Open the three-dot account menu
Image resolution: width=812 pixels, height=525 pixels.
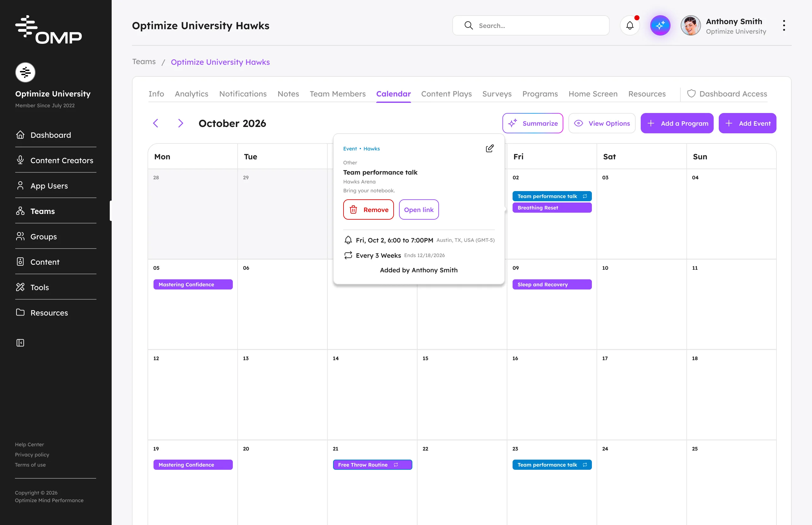784,26
